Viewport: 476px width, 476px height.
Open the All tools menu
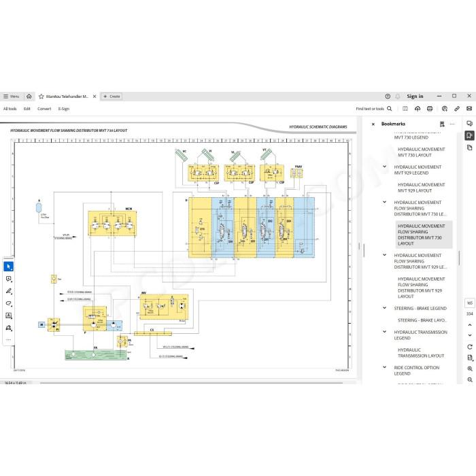tap(10, 109)
